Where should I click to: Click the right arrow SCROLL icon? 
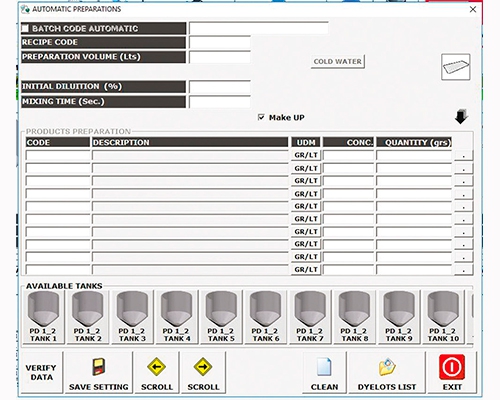click(203, 367)
